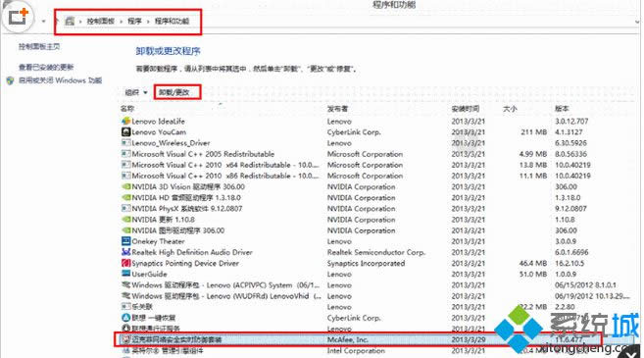This screenshot has width=644, height=358.
Task: Click the Lenovo_Wireless_Driver row icon
Action: [x=126, y=143]
